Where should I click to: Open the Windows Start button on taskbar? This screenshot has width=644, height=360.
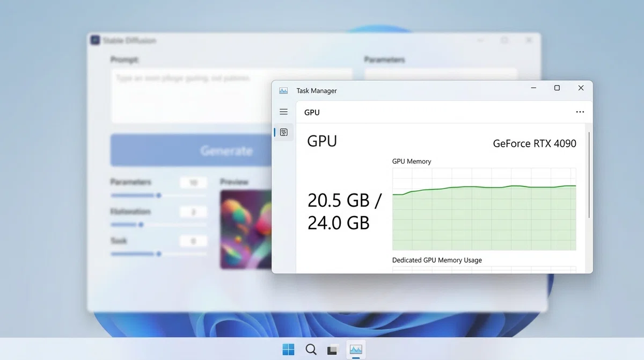point(288,350)
